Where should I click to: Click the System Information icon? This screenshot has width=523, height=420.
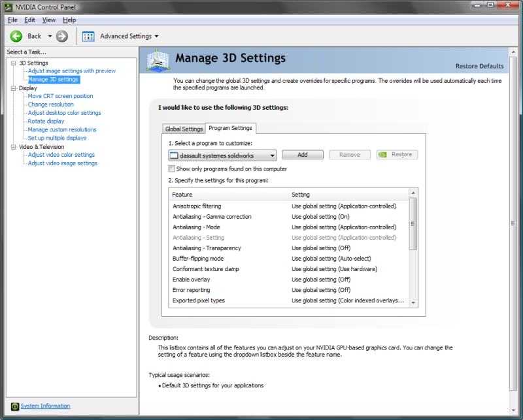pos(14,406)
